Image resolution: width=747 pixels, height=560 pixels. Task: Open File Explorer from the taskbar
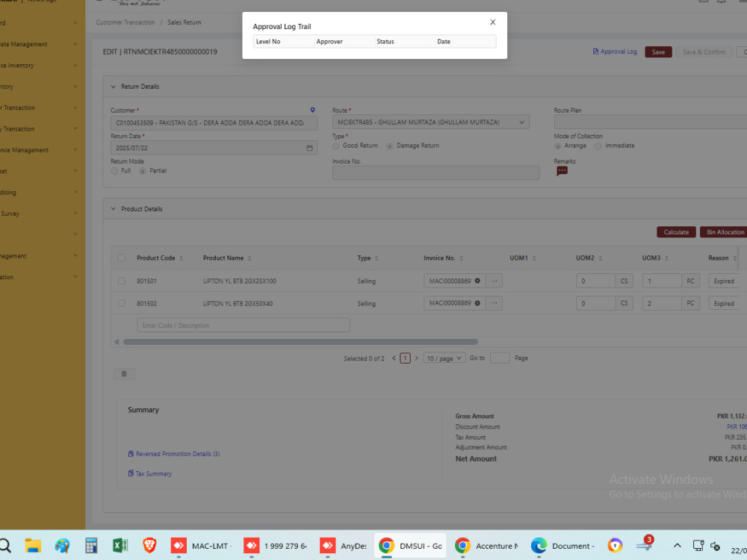click(x=33, y=546)
